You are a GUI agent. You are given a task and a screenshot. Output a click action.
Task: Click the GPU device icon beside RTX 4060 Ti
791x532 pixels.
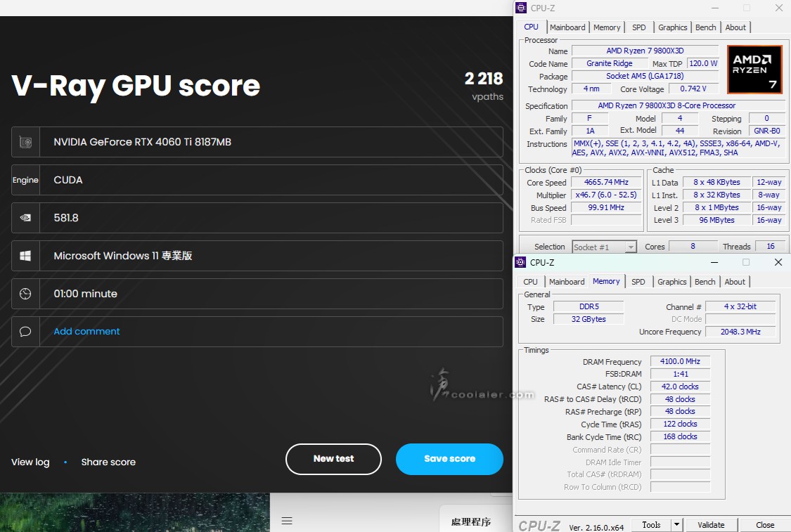click(25, 142)
